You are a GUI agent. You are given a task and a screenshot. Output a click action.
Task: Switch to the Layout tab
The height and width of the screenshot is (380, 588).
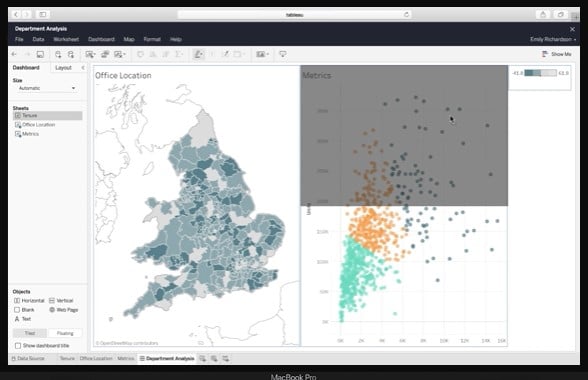pyautogui.click(x=63, y=68)
